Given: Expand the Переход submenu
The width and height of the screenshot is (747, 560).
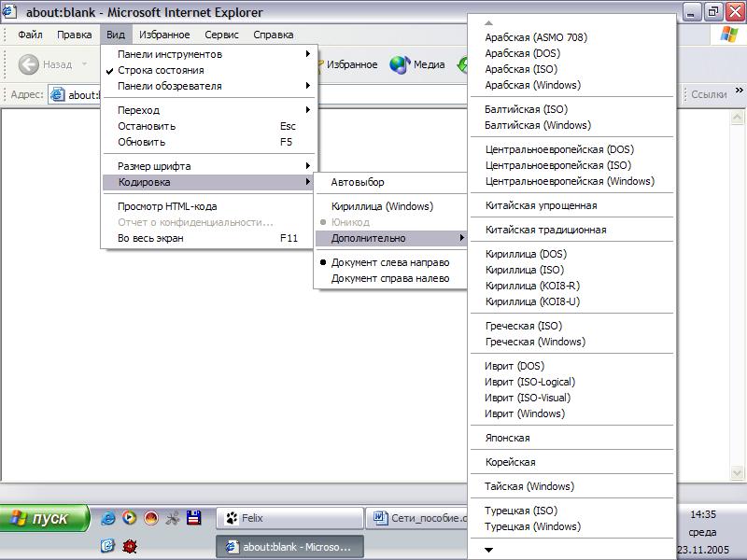Looking at the screenshot, I should click(208, 110).
